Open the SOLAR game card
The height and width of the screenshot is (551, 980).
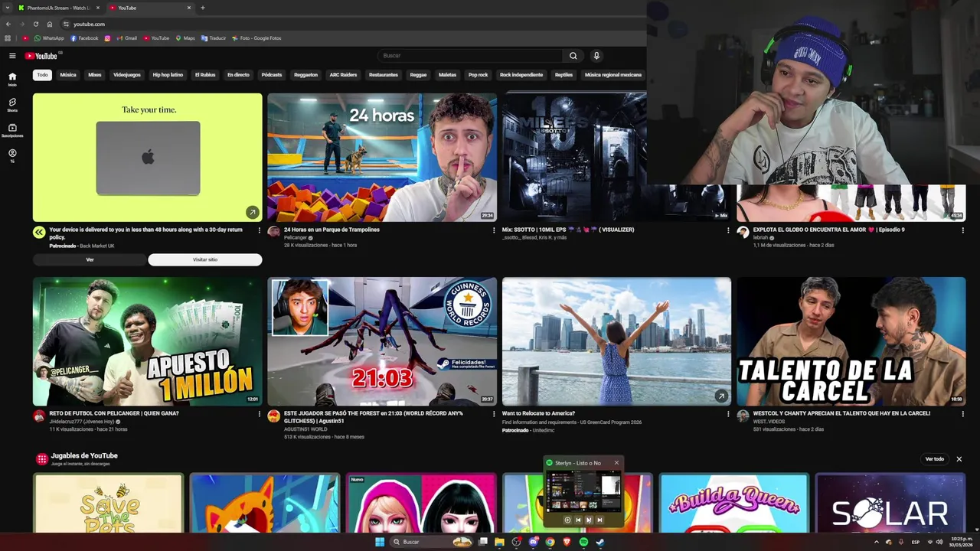(890, 503)
